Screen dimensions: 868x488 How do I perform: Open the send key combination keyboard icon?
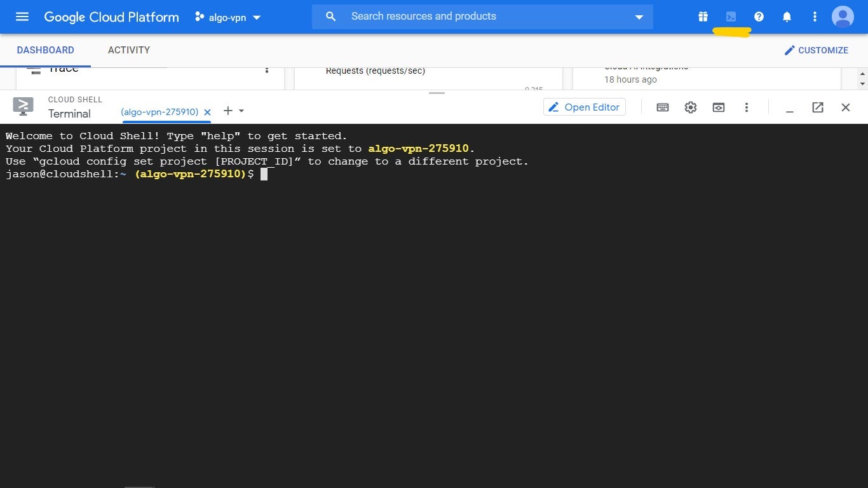(663, 107)
